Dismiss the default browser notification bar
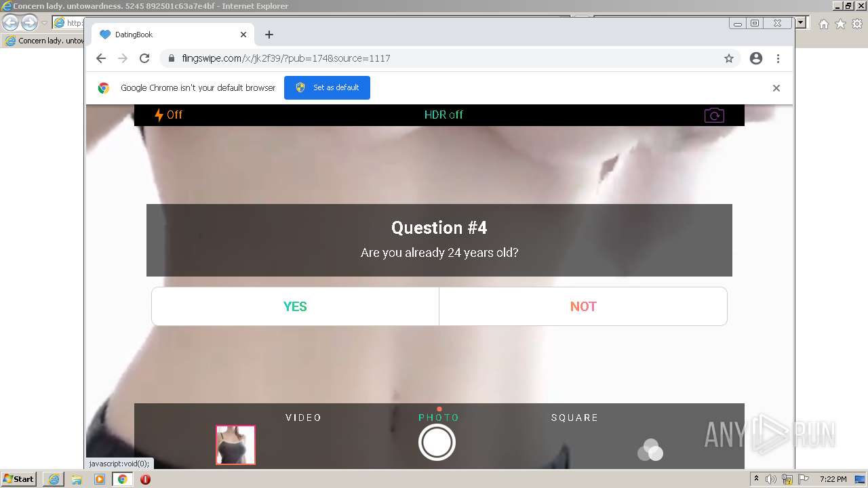This screenshot has height=488, width=868. (x=776, y=88)
